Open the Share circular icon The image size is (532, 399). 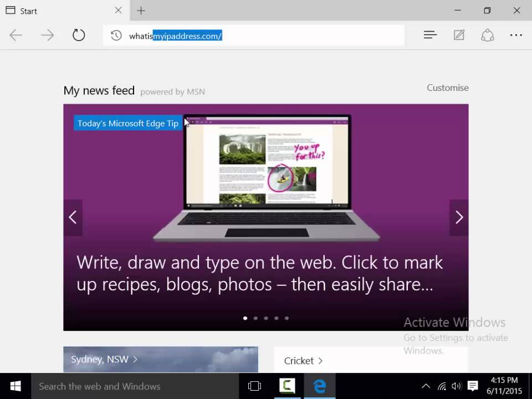point(487,35)
